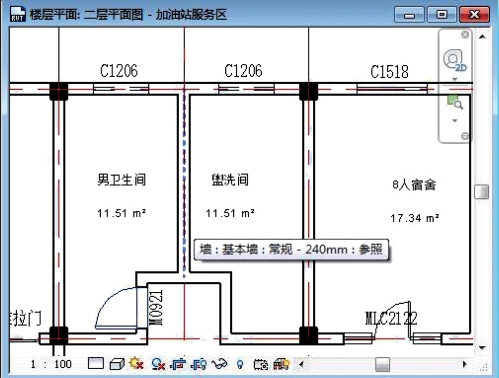Select the zoom region tool in navigation bar

pyautogui.click(x=455, y=102)
